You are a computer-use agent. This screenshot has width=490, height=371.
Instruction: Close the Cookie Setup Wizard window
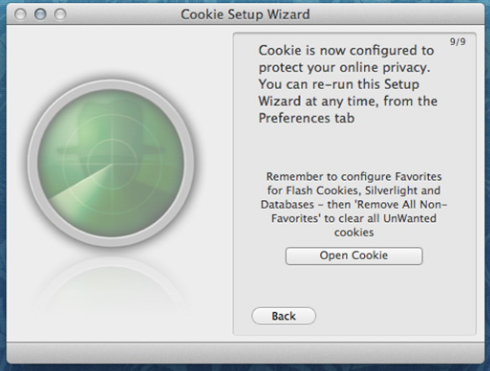pyautogui.click(x=20, y=14)
